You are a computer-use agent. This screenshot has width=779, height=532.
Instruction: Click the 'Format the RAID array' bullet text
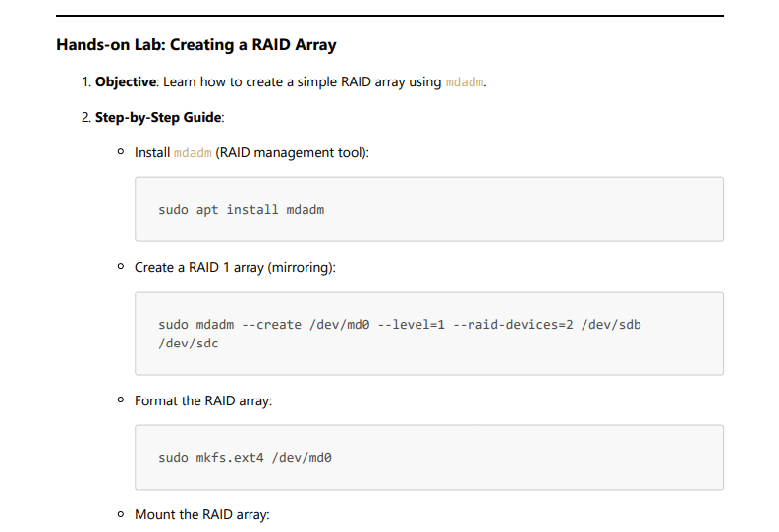point(203,401)
